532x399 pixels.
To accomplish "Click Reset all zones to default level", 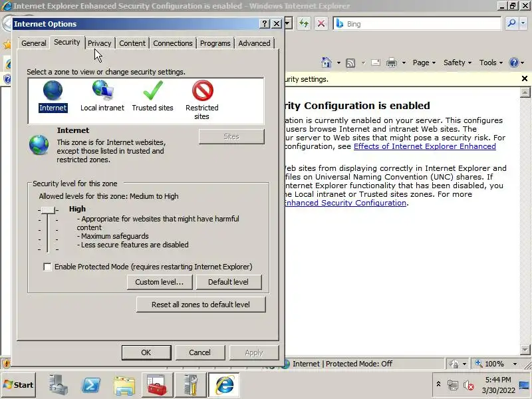I will pyautogui.click(x=201, y=305).
